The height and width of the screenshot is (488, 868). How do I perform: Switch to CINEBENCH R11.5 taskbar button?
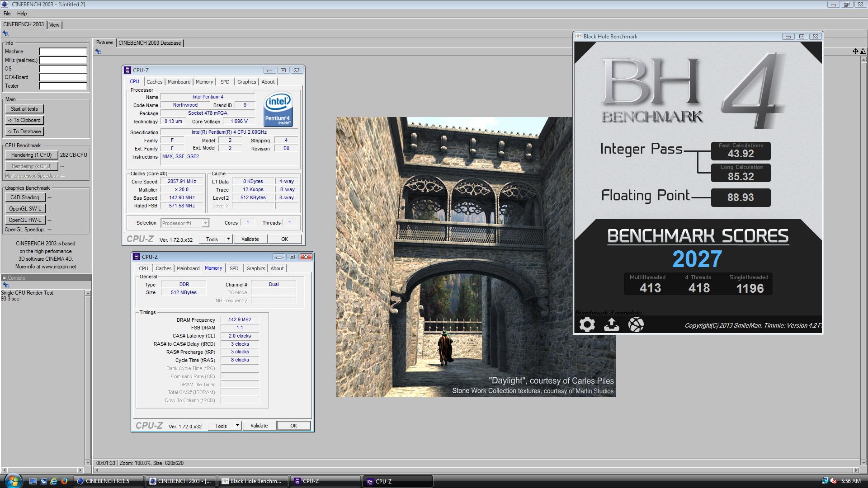109,481
